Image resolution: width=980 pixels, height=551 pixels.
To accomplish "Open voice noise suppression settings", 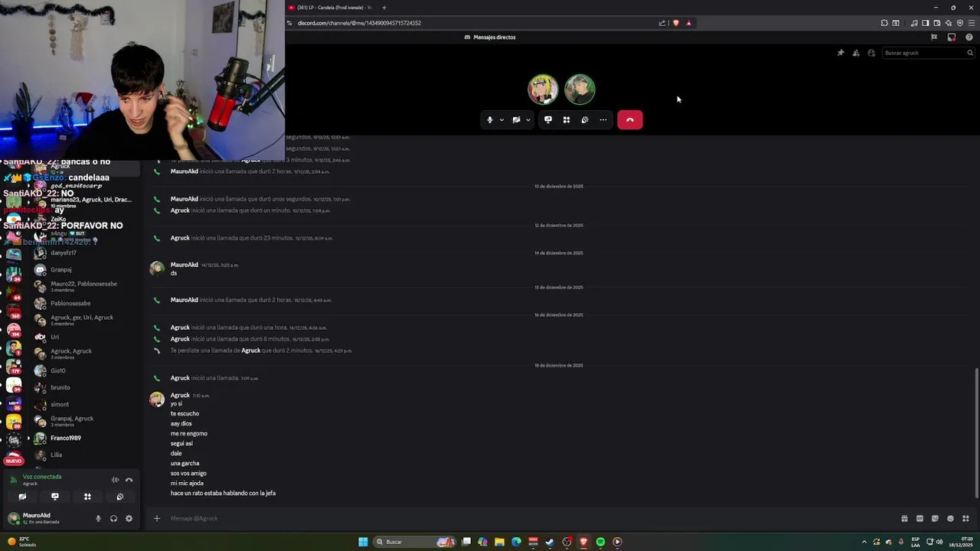I will 116,480.
